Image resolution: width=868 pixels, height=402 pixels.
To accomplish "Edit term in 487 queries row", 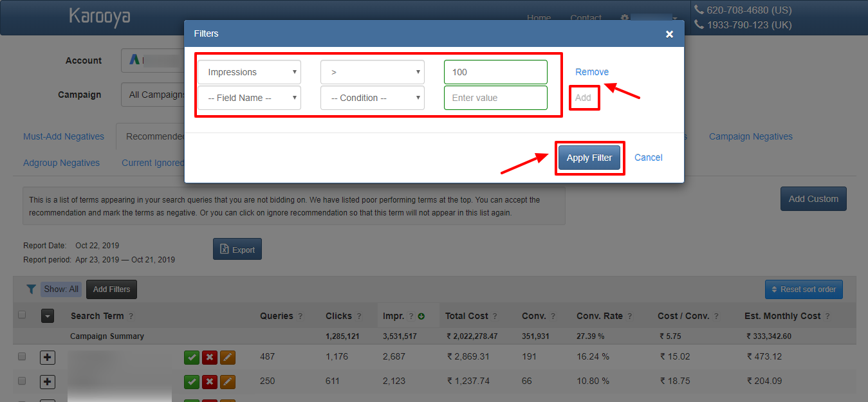I will point(228,358).
